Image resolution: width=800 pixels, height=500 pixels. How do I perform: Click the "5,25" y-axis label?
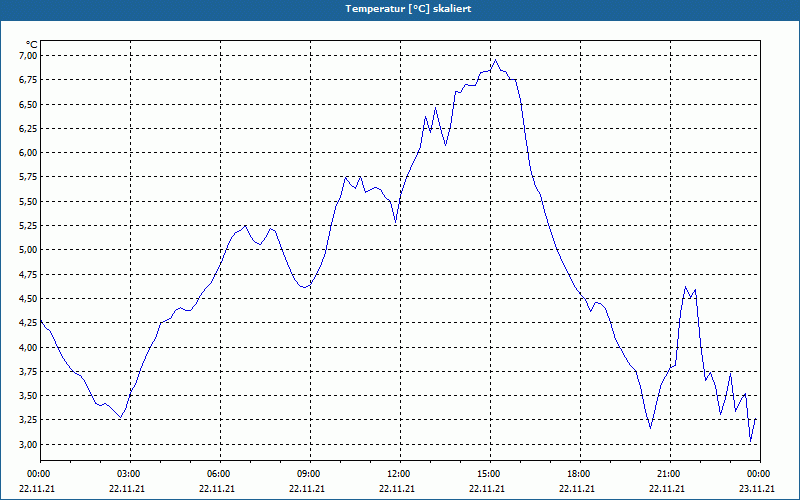(28, 226)
